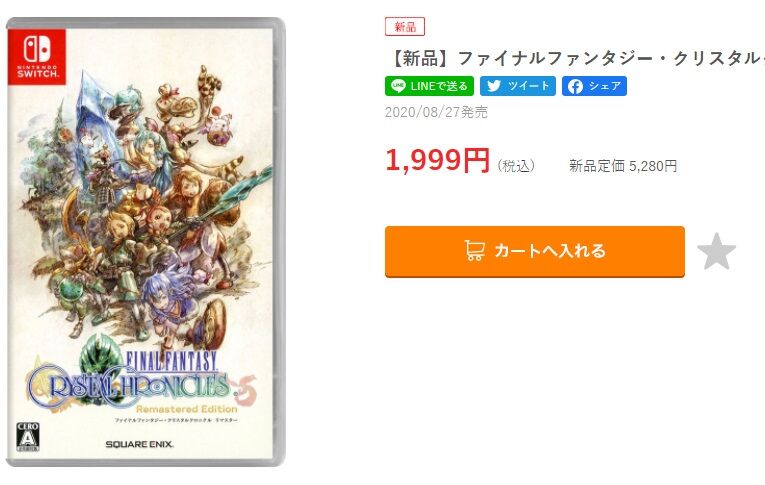
Task: Click the red 新品 condition badge
Action: point(405,27)
